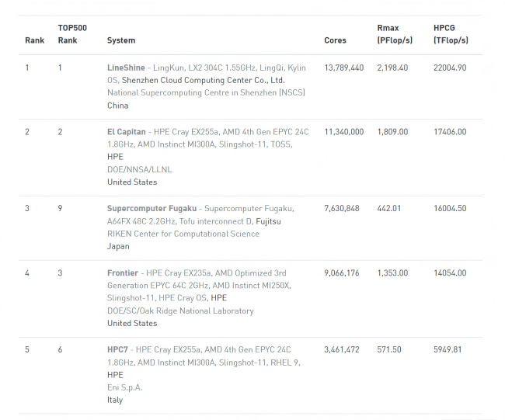Open the El Capitan system link
Screen dimensions: 505x420
click(x=126, y=132)
